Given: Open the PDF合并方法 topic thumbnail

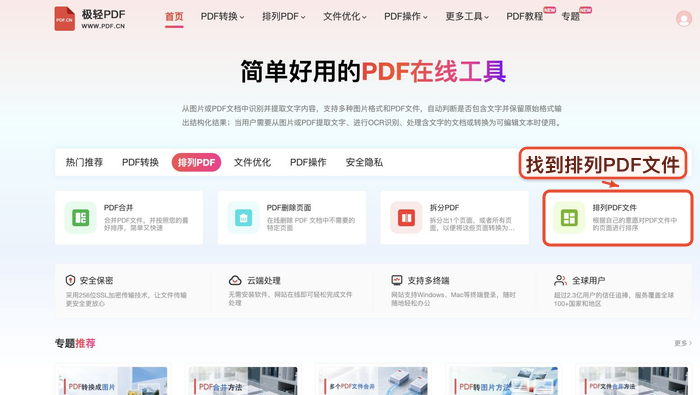Looking at the screenshot, I should click(243, 381).
